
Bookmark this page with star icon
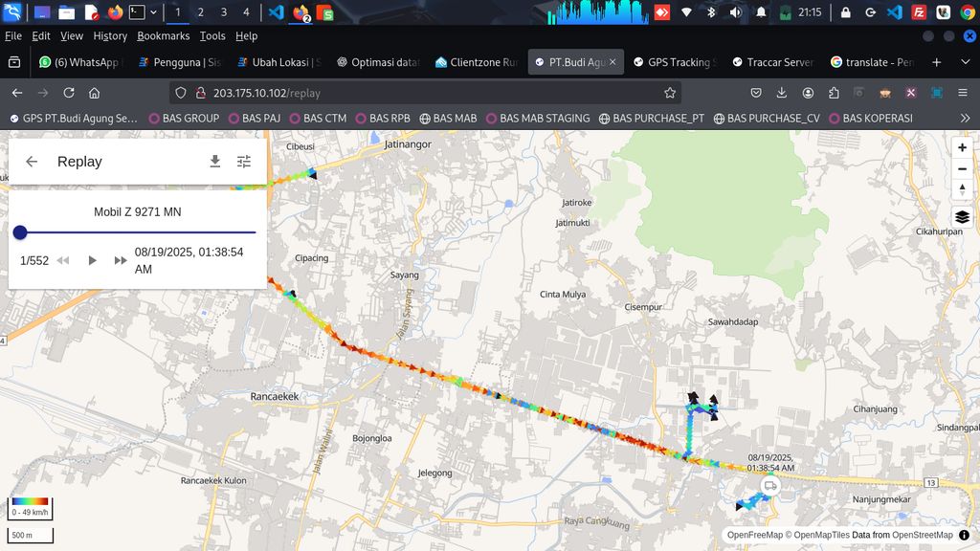[x=670, y=93]
